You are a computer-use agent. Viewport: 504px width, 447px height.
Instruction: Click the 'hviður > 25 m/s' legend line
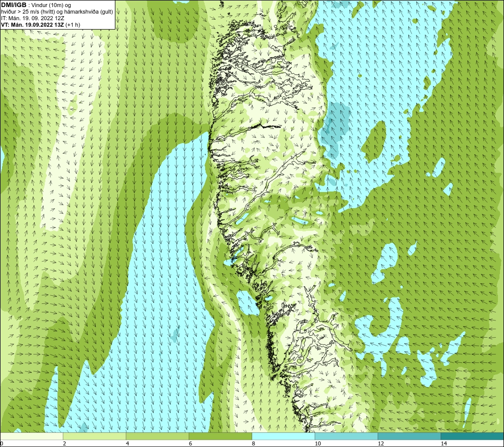(57, 12)
